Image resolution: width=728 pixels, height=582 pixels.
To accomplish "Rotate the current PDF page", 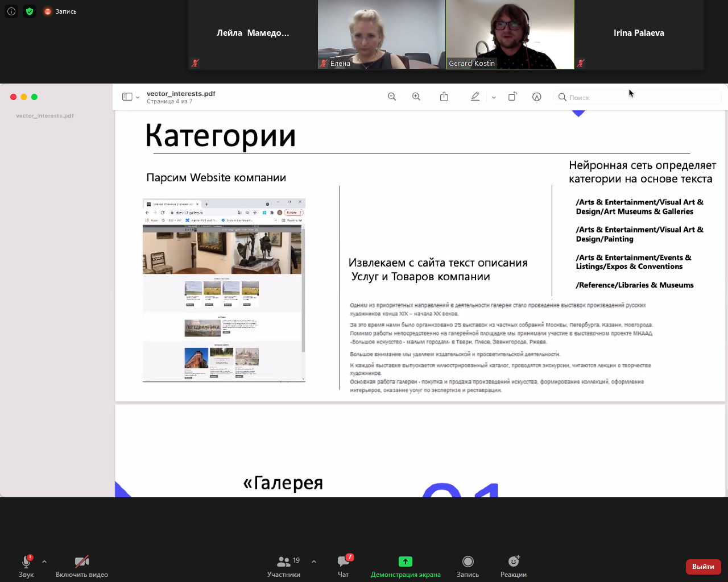I will pyautogui.click(x=512, y=97).
